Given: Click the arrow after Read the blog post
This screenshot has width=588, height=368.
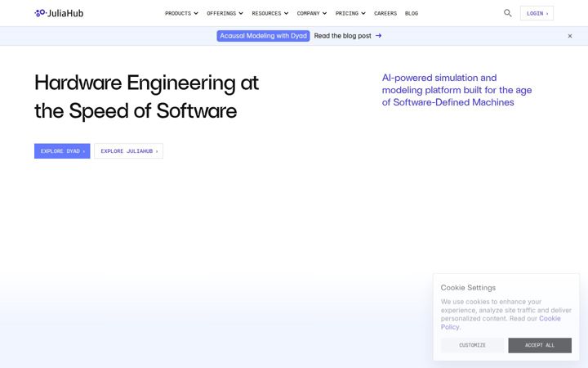Looking at the screenshot, I should [x=378, y=36].
